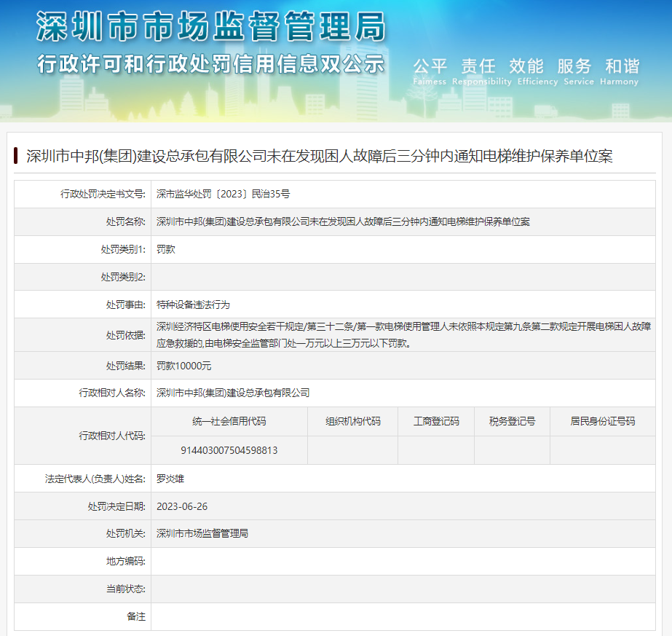Click the 当前状态 label
Viewport: 672px width, 636px height.
125,589
